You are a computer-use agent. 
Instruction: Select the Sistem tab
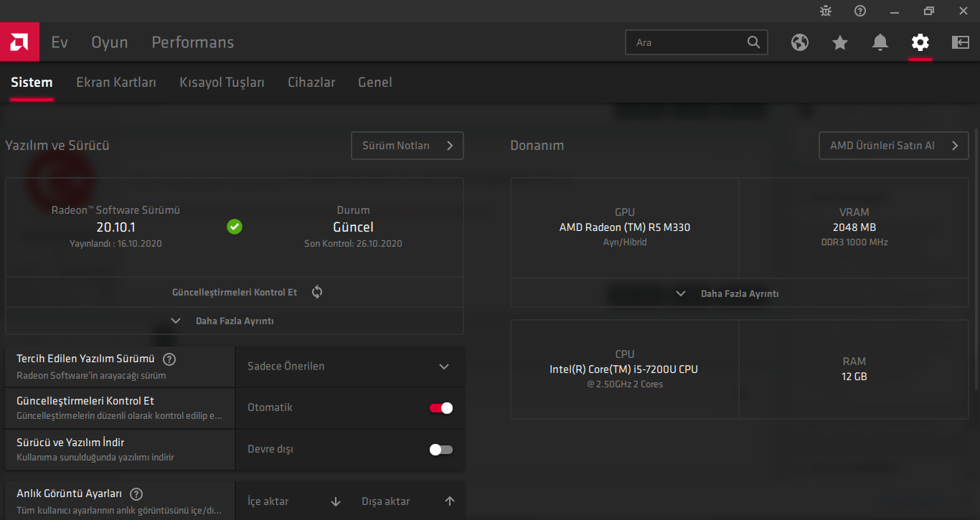(32, 82)
